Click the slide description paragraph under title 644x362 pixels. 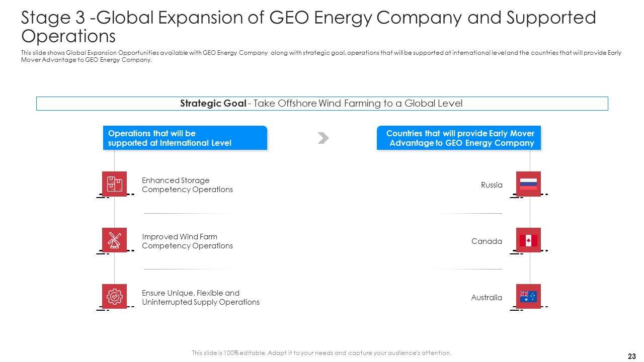click(321, 56)
